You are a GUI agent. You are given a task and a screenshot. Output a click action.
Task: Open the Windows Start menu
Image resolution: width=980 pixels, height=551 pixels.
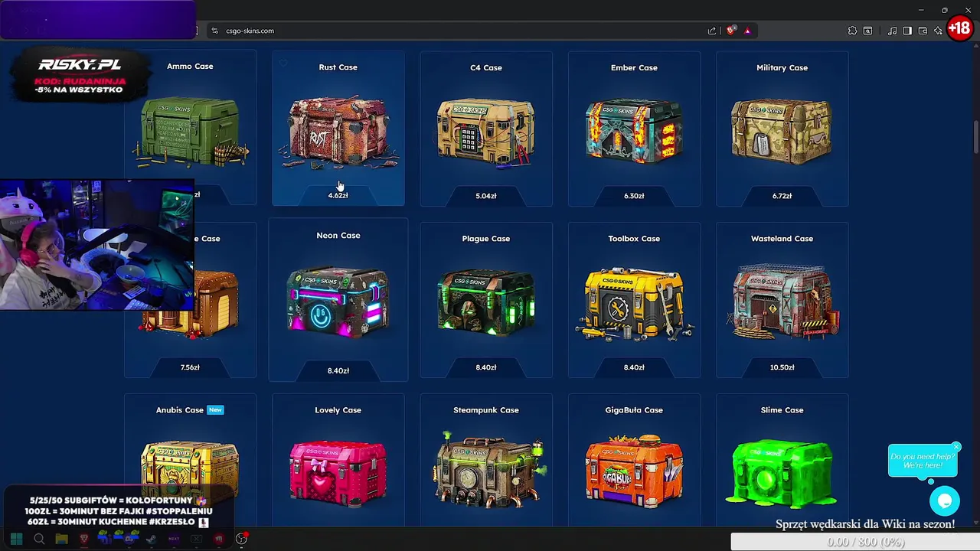click(16, 539)
